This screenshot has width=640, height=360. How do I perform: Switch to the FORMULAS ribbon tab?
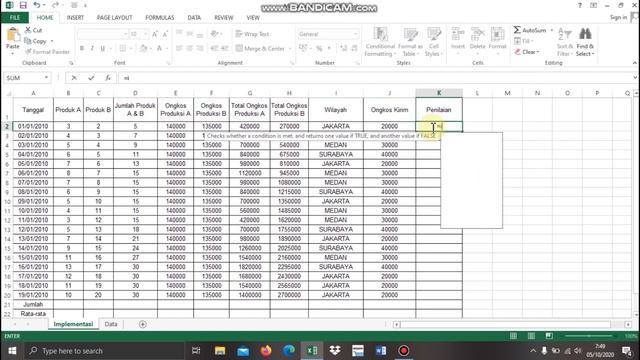(x=160, y=18)
